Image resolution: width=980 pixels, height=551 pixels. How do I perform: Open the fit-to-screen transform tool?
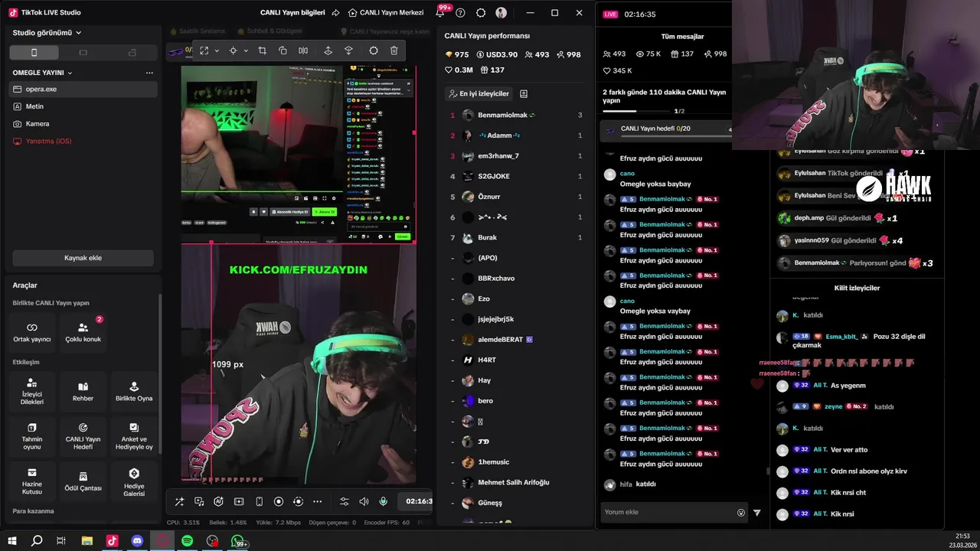(204, 51)
